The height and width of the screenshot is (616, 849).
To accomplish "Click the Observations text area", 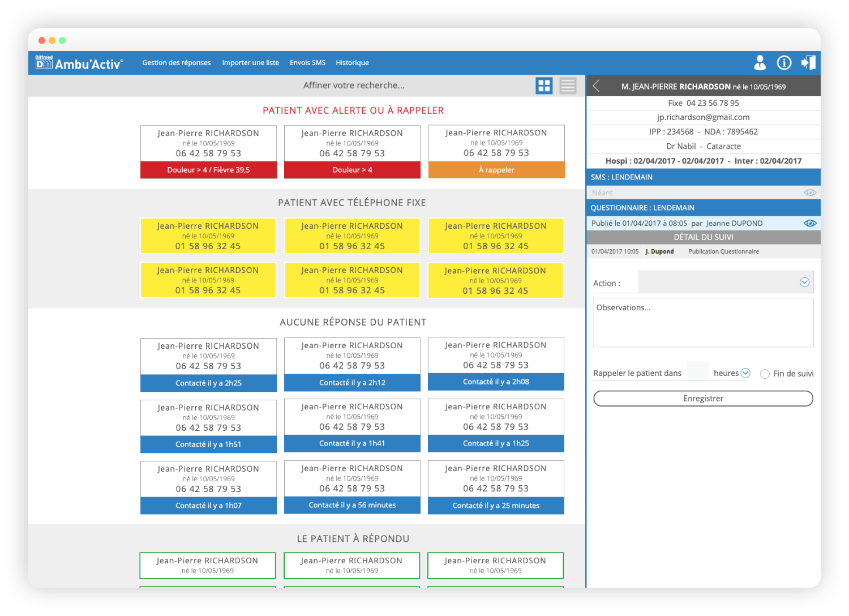I will 703,323.
